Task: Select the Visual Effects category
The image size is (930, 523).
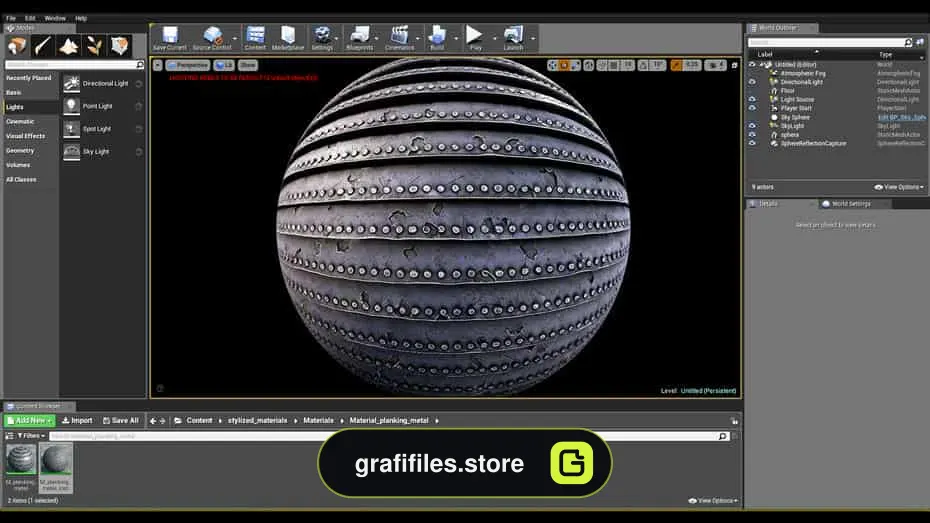Action: 26,136
